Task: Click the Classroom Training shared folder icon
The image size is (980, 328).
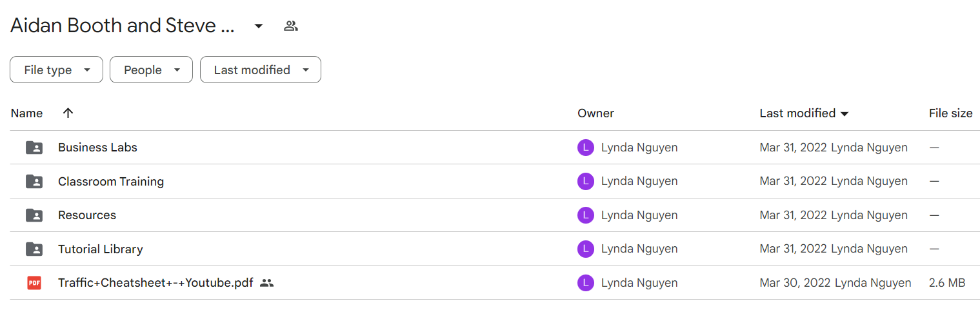Action: [34, 182]
